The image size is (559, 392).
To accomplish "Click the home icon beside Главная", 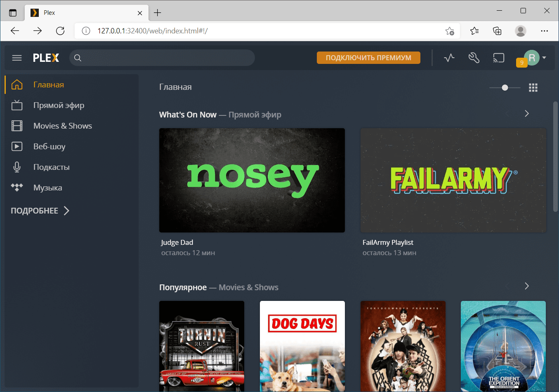I will coord(17,85).
